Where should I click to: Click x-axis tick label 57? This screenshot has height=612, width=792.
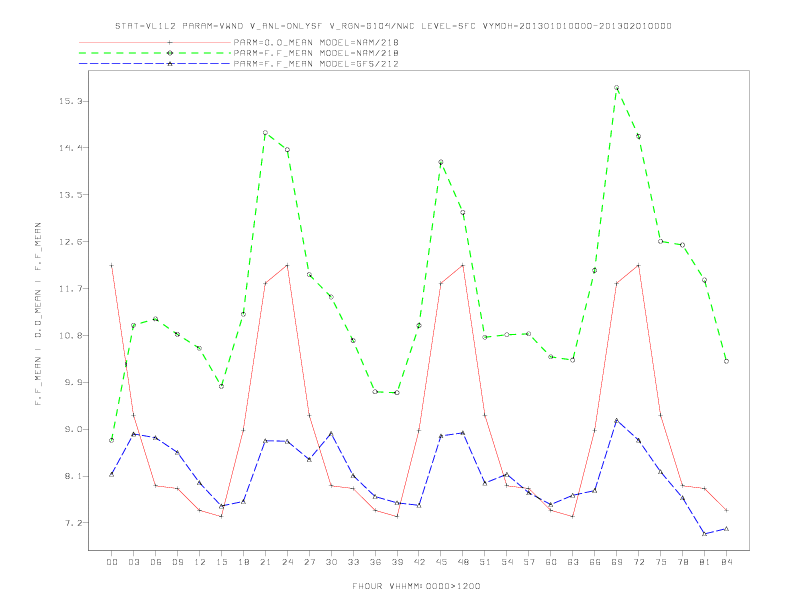(x=529, y=562)
